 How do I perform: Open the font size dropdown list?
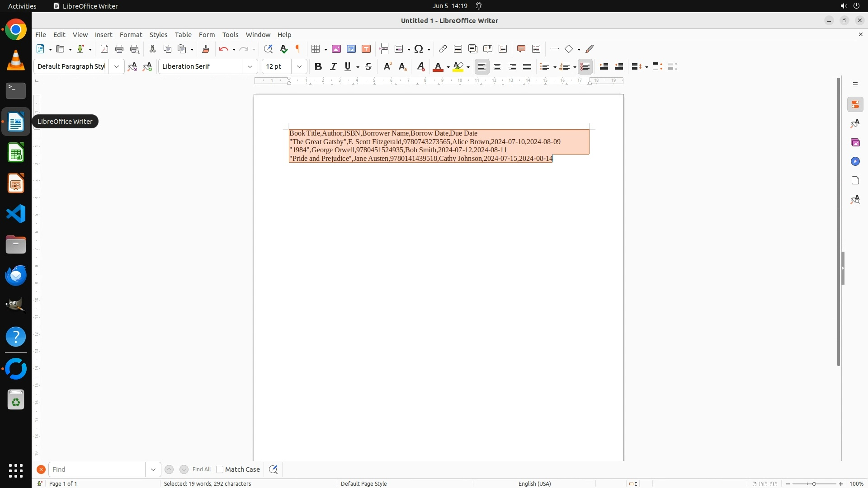(299, 66)
